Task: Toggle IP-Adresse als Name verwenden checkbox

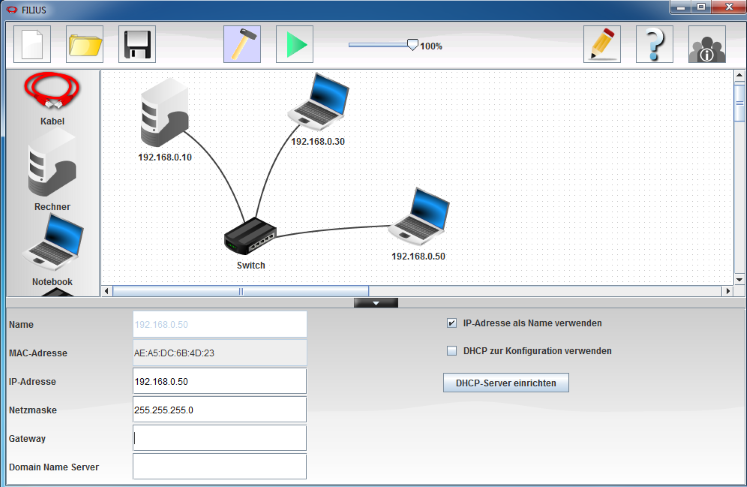Action: click(452, 323)
